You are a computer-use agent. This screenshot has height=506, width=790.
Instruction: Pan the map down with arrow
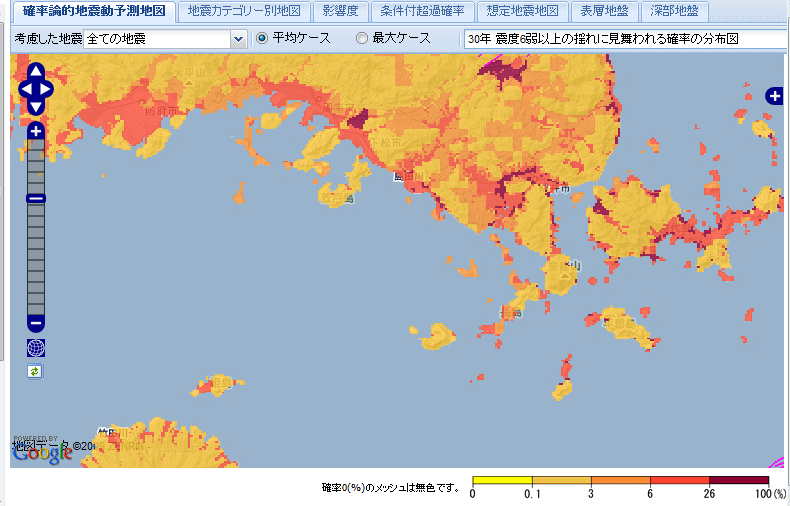[x=36, y=106]
